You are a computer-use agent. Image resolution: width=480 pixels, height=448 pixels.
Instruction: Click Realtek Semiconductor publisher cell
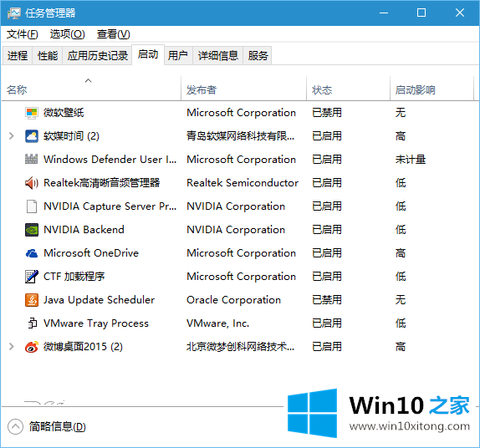243,183
